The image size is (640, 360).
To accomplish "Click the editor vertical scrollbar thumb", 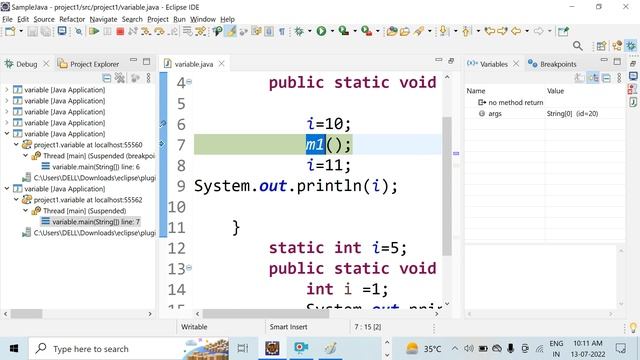I will 447,186.
